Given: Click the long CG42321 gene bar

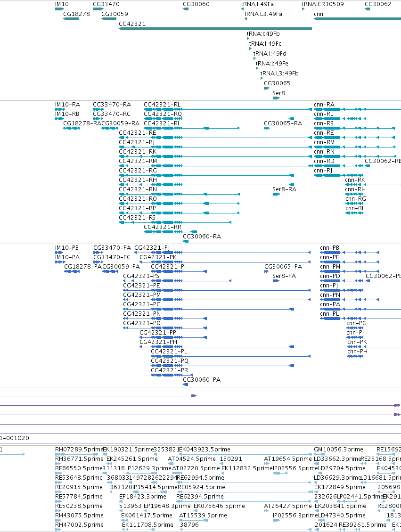Looking at the screenshot, I should coord(215,29).
